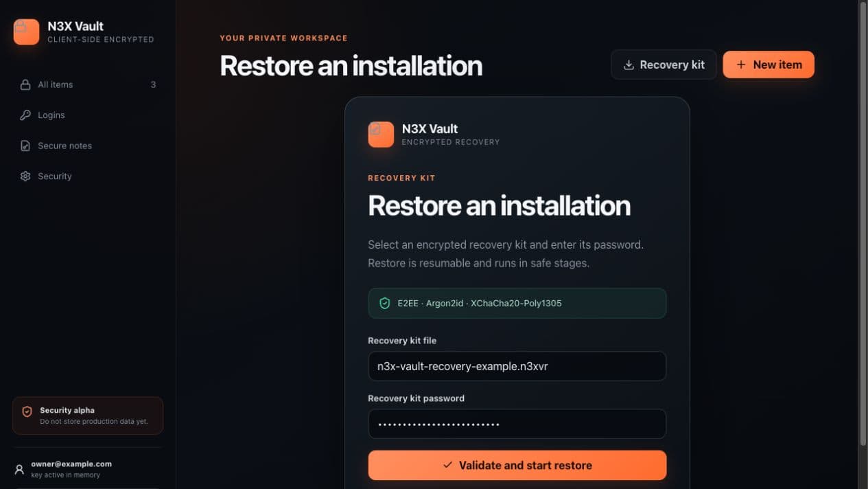
Task: Click the Recovery kit button
Action: coord(664,65)
